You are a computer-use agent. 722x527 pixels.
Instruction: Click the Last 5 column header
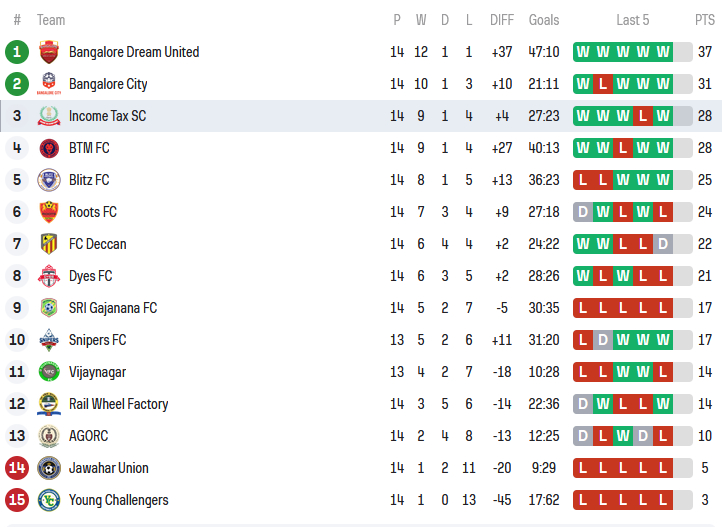[632, 20]
